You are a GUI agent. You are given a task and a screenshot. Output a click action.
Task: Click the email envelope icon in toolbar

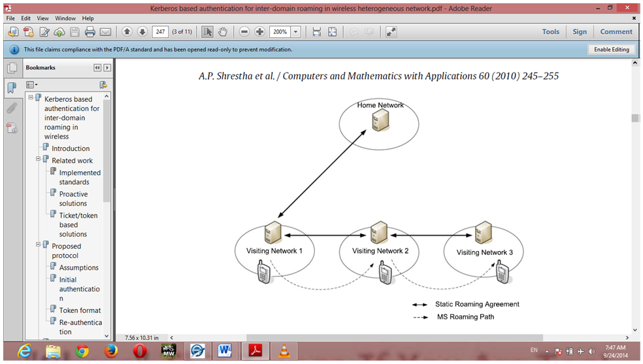105,32
